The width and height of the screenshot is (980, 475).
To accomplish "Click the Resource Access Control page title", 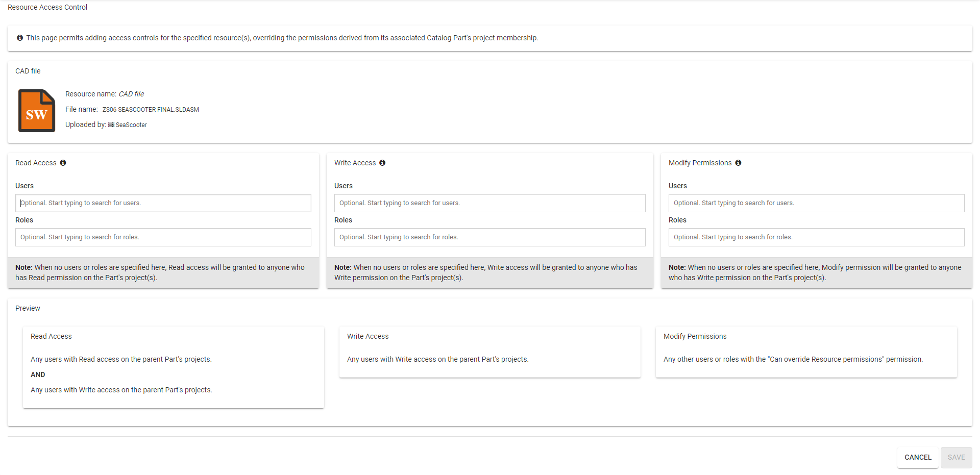I will pos(47,7).
